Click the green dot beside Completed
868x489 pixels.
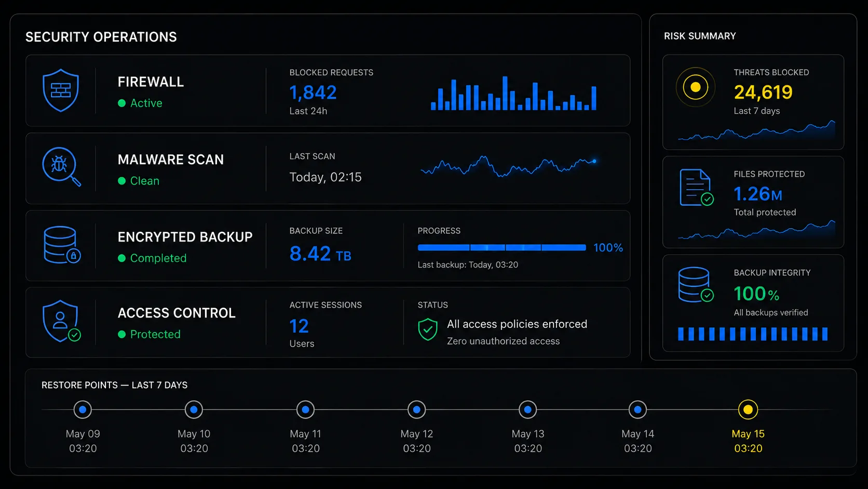(122, 258)
